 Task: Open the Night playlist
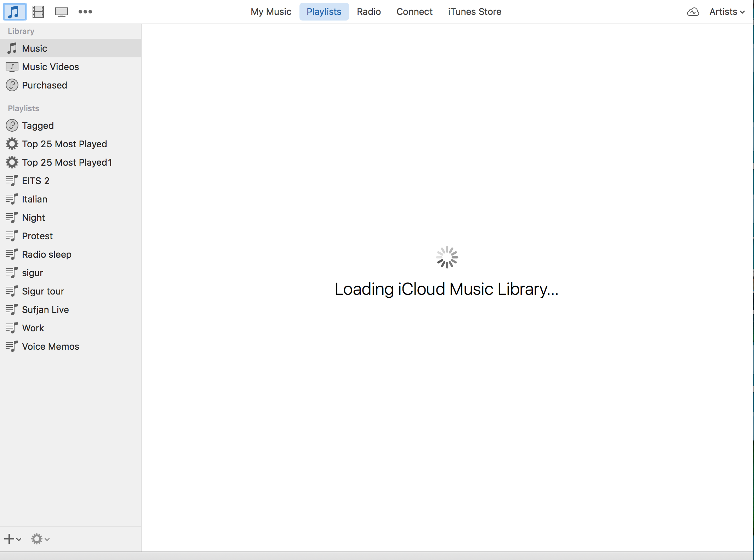(70, 217)
